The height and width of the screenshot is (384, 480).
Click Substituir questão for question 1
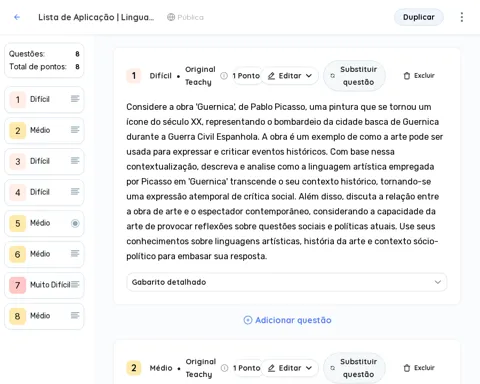pyautogui.click(x=354, y=76)
